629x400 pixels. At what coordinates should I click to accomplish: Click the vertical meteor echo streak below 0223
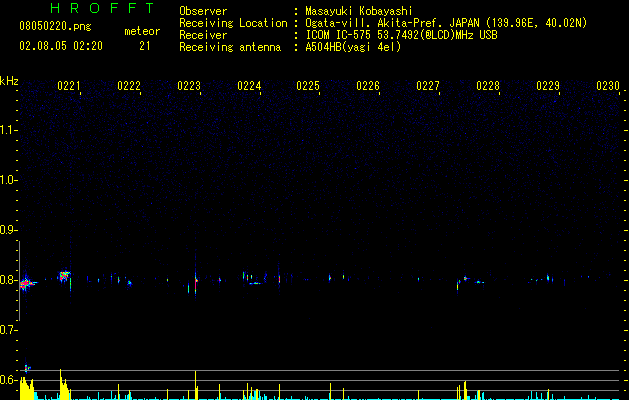[x=196, y=281]
